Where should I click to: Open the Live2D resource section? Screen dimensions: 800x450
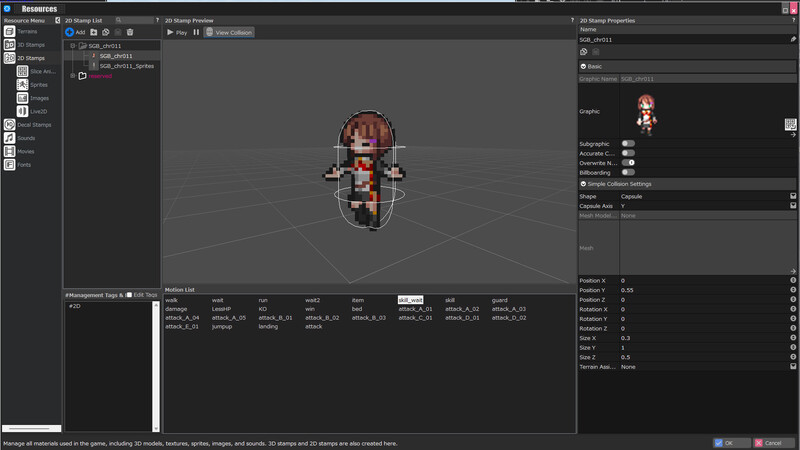pyautogui.click(x=32, y=111)
